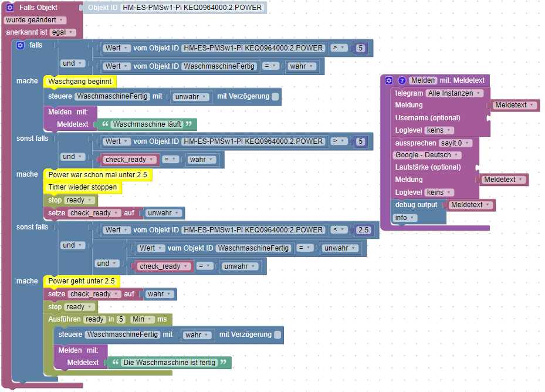Click Meldetext variable on telegram Meldung
545x392 pixels.
[x=514, y=105]
